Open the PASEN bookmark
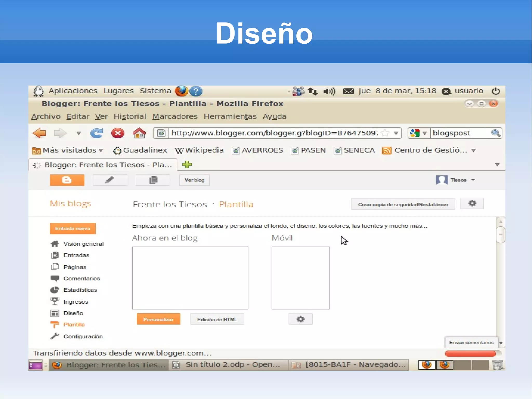Screen dimensions: 532x399 tap(308, 150)
